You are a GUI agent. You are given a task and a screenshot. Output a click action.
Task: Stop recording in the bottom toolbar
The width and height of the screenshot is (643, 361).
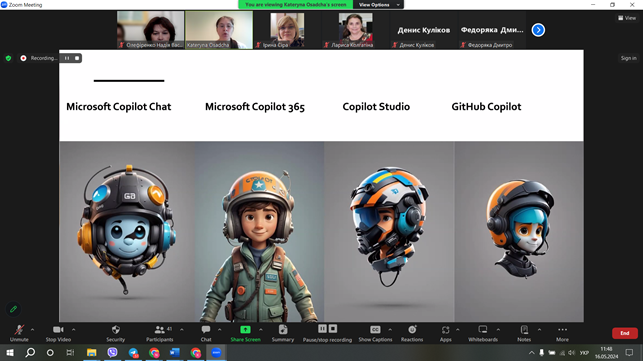(x=333, y=329)
